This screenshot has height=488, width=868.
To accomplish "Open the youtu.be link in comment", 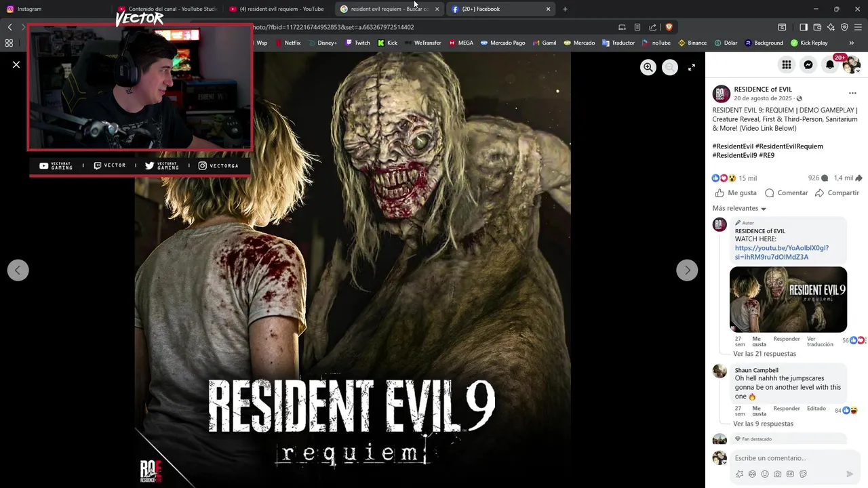I will click(x=782, y=253).
